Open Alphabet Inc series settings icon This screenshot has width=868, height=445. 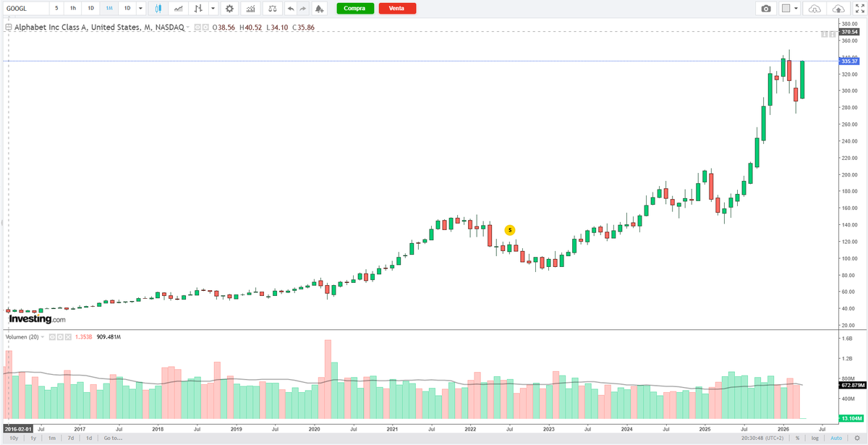point(205,27)
